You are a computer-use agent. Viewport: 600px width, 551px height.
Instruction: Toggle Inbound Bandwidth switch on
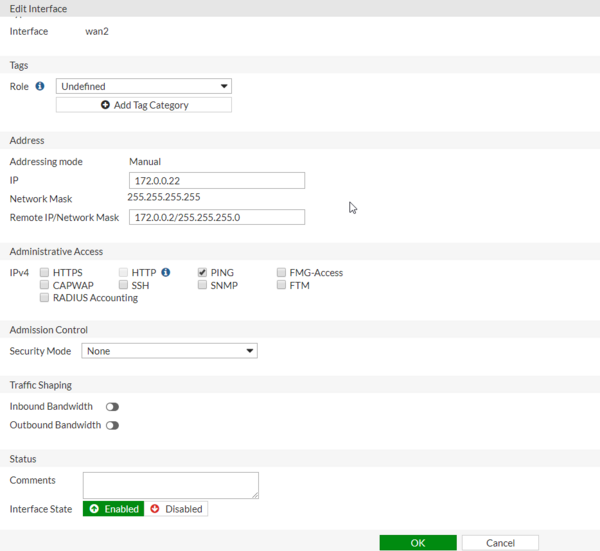pyautogui.click(x=112, y=407)
